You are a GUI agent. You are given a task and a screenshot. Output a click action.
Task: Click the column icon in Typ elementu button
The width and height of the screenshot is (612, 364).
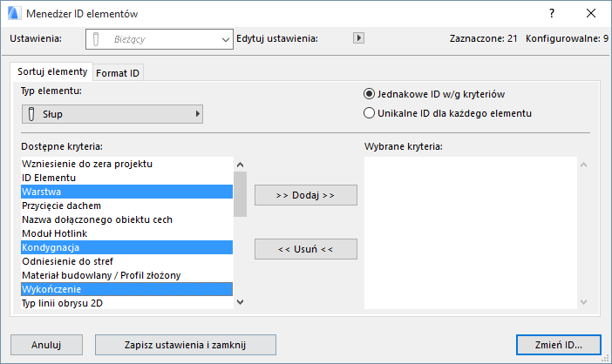[31, 114]
